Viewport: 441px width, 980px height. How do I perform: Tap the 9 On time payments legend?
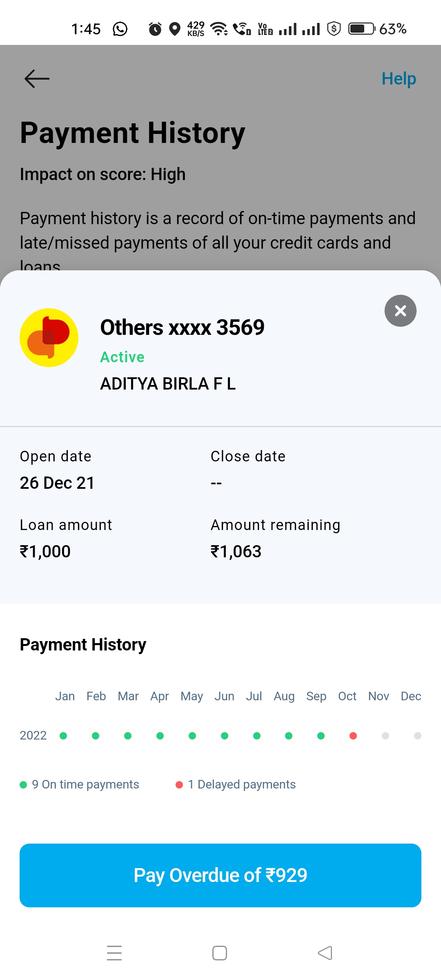click(x=80, y=784)
